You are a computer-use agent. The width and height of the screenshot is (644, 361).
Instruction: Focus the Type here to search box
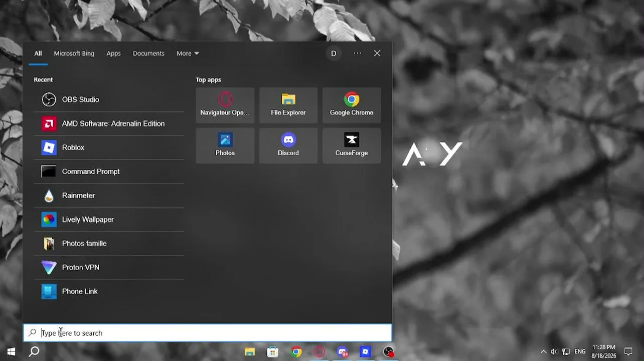(207, 333)
